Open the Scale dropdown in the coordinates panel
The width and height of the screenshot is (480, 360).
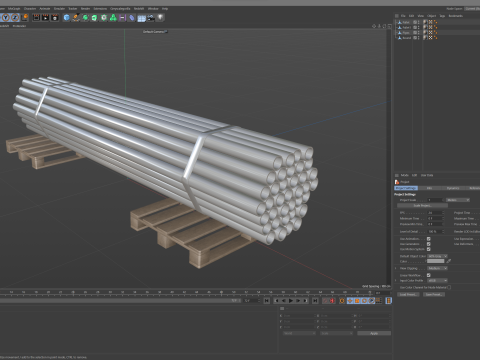pos(336,333)
